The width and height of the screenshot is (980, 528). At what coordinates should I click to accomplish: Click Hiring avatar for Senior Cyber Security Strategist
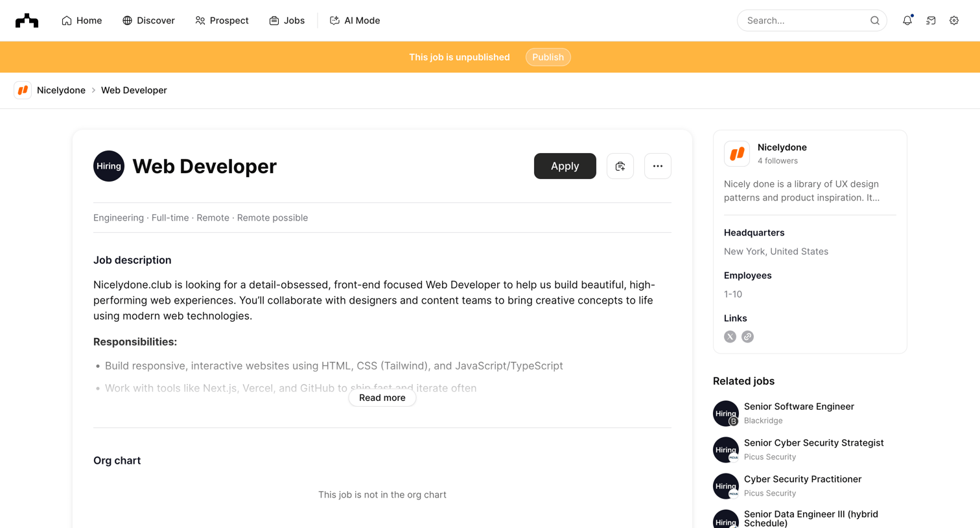pos(726,450)
